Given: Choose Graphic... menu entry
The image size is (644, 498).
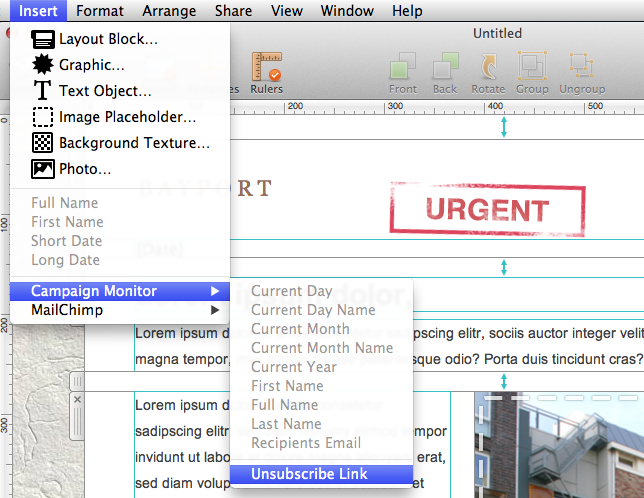Looking at the screenshot, I should click(x=120, y=65).
